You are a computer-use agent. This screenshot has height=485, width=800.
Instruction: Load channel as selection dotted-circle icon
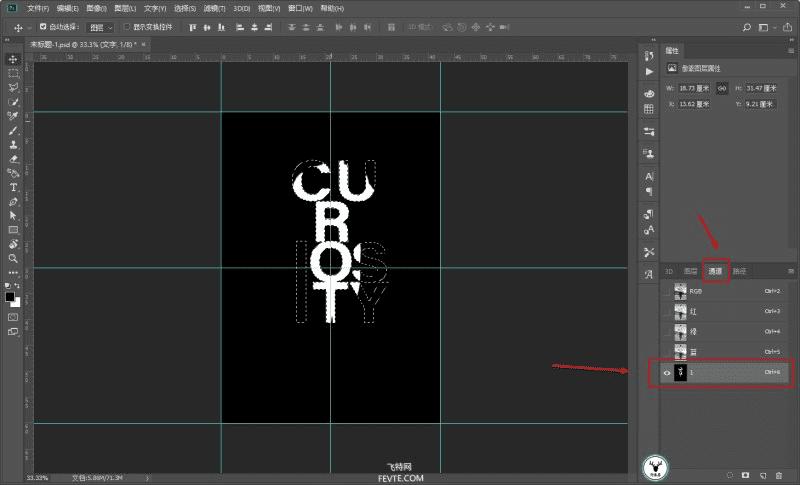click(x=730, y=475)
